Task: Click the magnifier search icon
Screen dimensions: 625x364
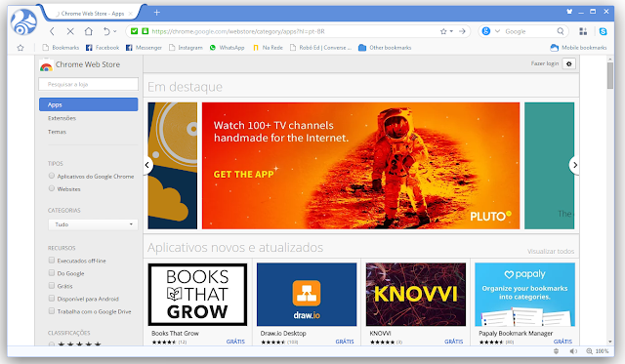Action: click(x=561, y=31)
